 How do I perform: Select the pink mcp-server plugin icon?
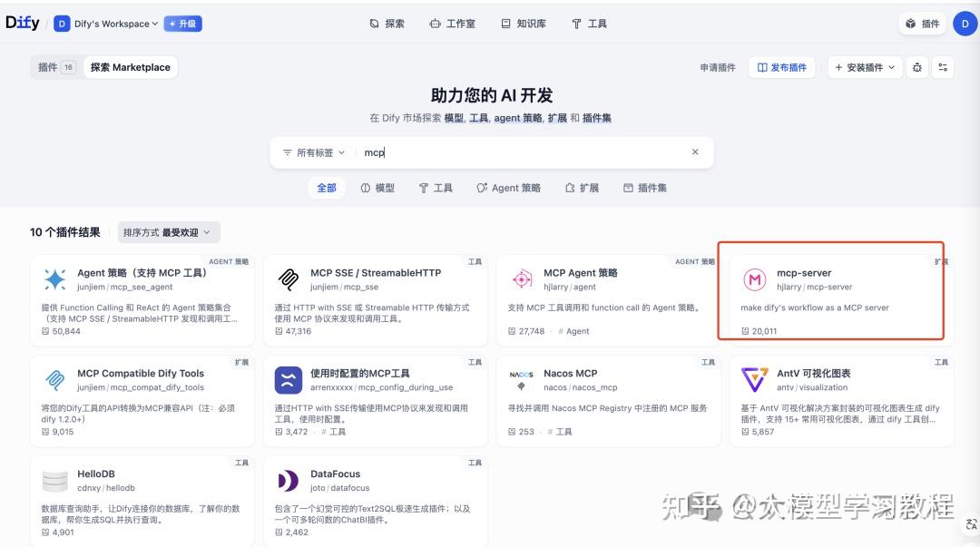point(755,279)
